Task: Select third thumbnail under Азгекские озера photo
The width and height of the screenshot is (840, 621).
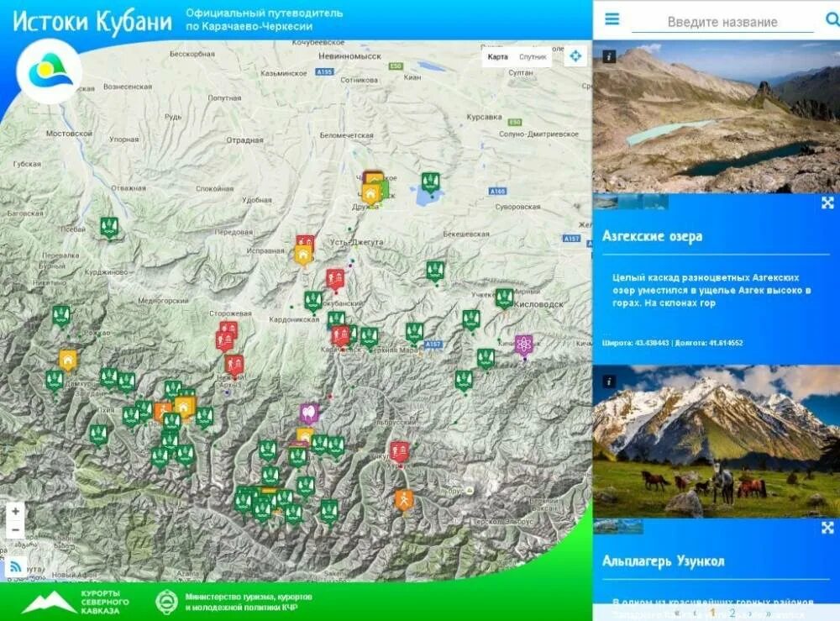Action: [x=655, y=202]
